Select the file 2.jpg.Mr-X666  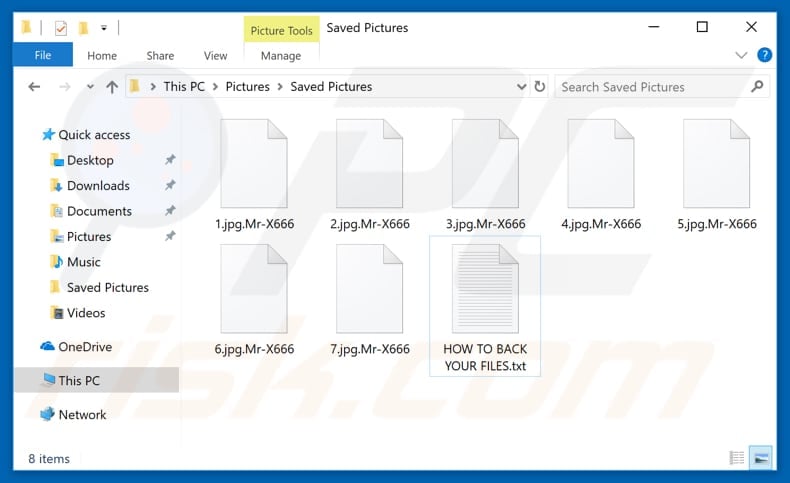370,174
